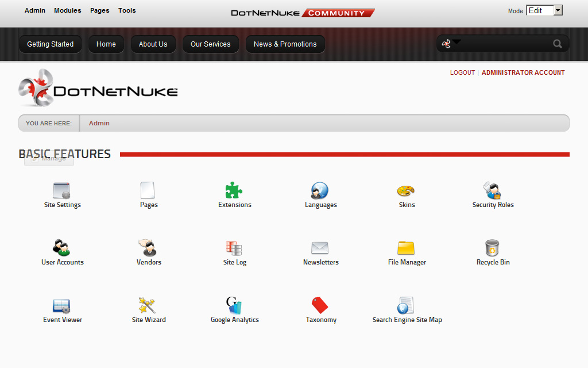Click the Extensions puzzle piece icon
Screen dimensions: 588x368
pyautogui.click(x=234, y=191)
